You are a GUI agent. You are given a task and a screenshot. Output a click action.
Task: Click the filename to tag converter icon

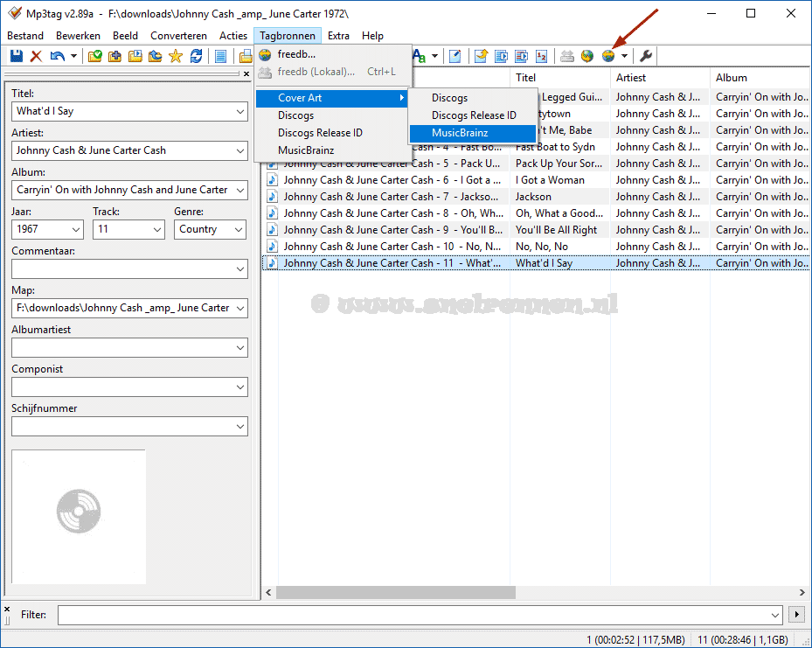coord(502,56)
